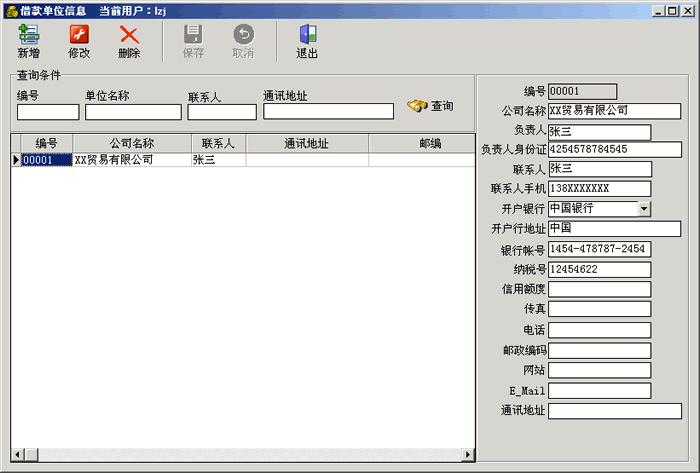Click the 取消 (cancel) undo icon
This screenshot has height=473, width=700.
[x=243, y=35]
